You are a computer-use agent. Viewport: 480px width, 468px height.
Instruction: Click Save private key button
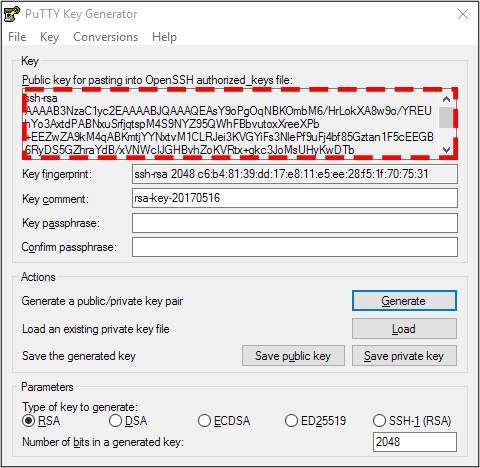404,356
